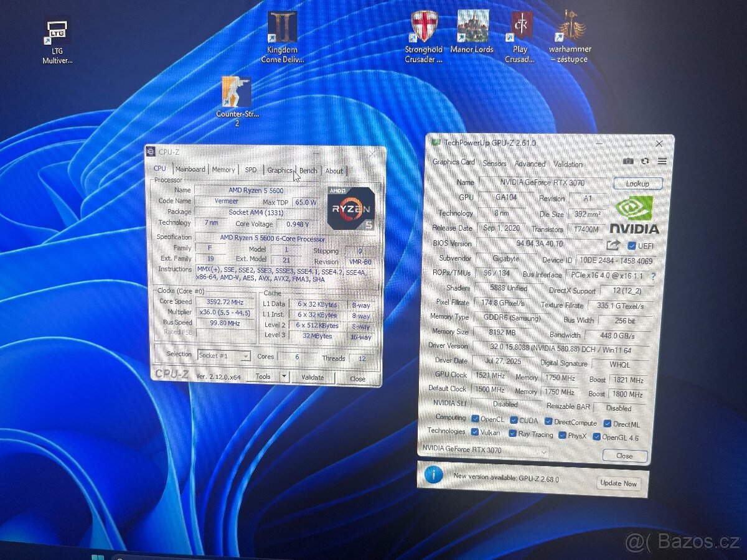Screen dimensions: 747x560
Task: Toggle the OpenGL 4.6 checkbox
Action: pyautogui.click(x=596, y=437)
